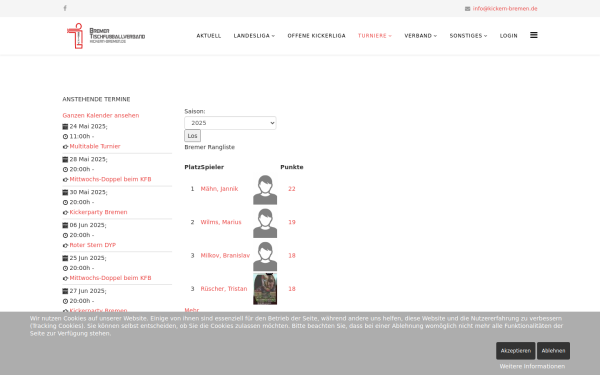
Task: Open Mittwochs-Doppel beim KFB on 25 Jun
Action: tap(110, 278)
